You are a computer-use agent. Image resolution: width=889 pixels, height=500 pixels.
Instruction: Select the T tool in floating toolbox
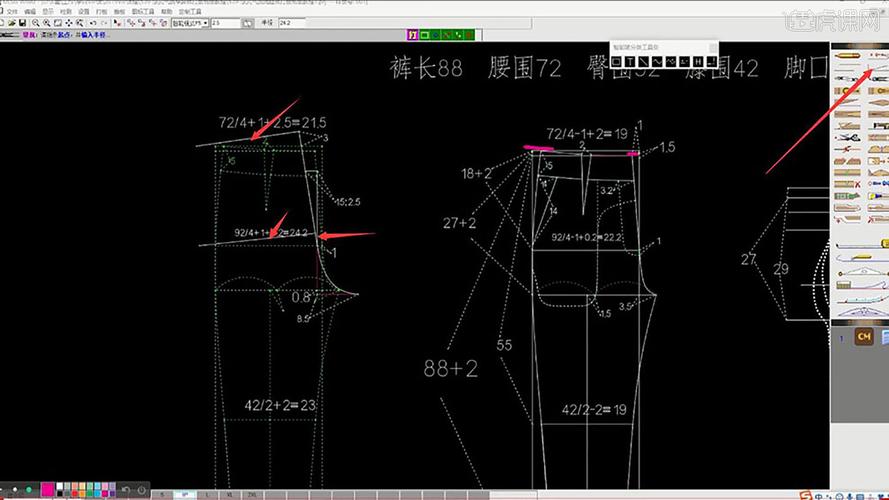630,61
